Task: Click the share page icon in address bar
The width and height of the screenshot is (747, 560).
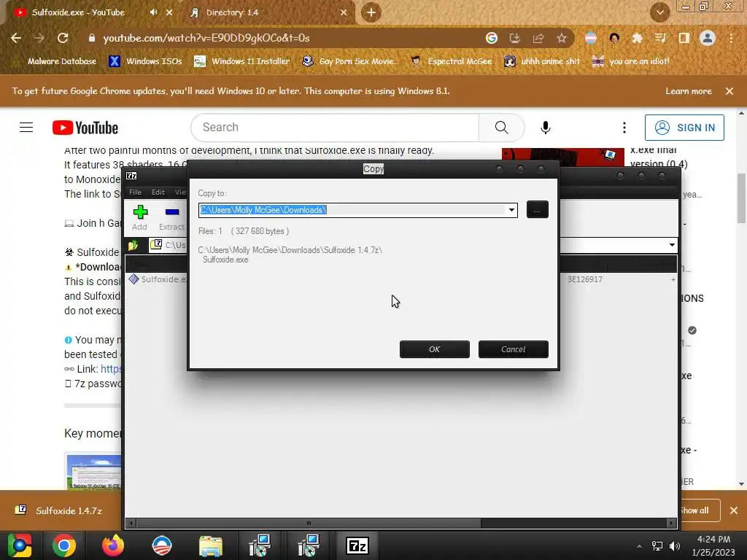Action: pos(538,38)
